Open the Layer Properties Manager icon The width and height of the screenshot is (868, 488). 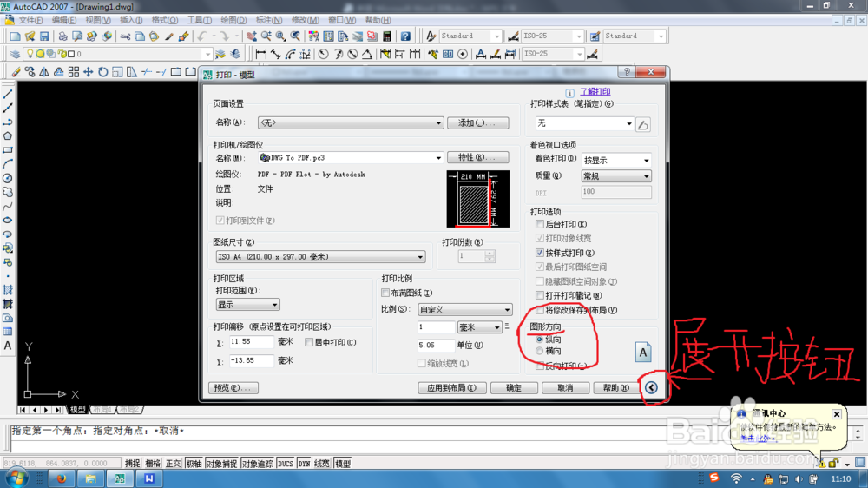tap(15, 54)
